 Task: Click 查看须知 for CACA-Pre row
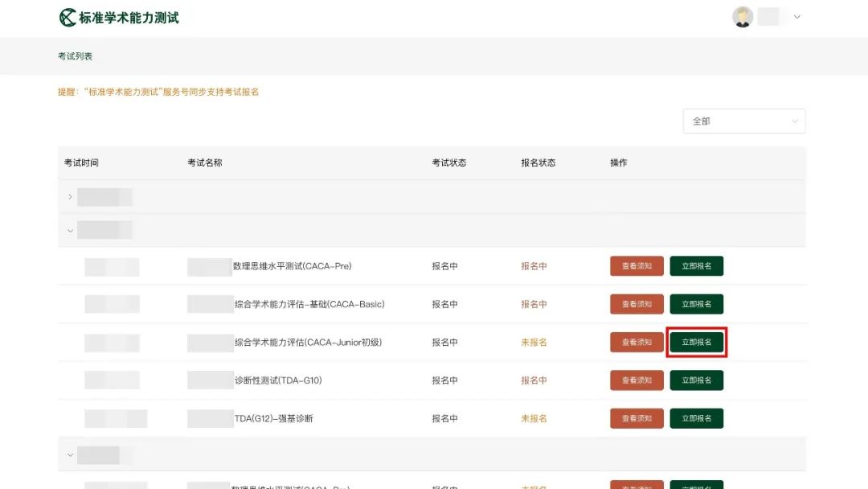pyautogui.click(x=637, y=266)
